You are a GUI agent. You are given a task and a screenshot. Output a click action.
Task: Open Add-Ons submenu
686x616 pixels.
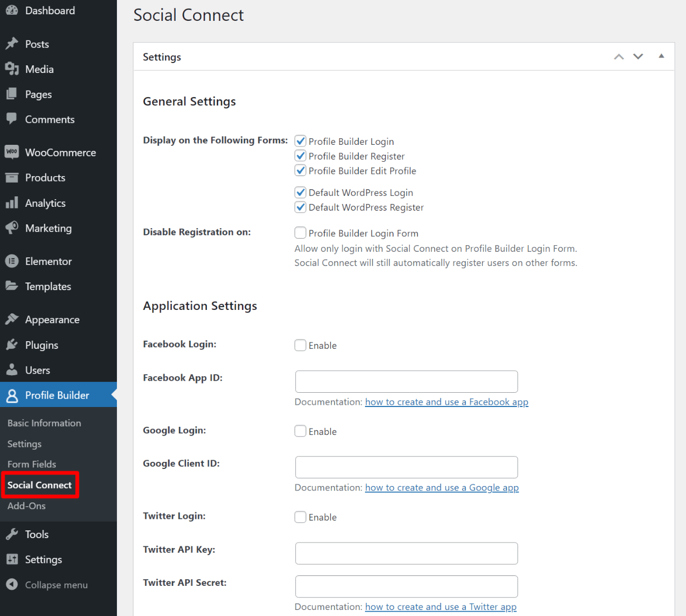click(27, 506)
